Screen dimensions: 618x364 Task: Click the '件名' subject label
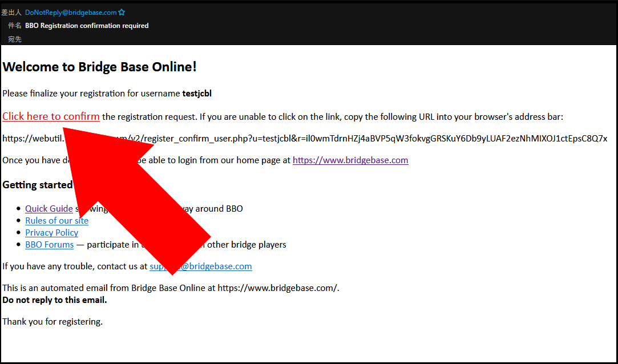pyautogui.click(x=15, y=26)
